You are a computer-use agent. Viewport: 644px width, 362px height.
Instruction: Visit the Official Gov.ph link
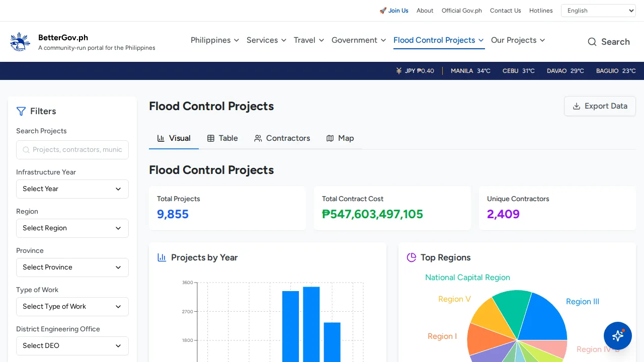click(462, 11)
